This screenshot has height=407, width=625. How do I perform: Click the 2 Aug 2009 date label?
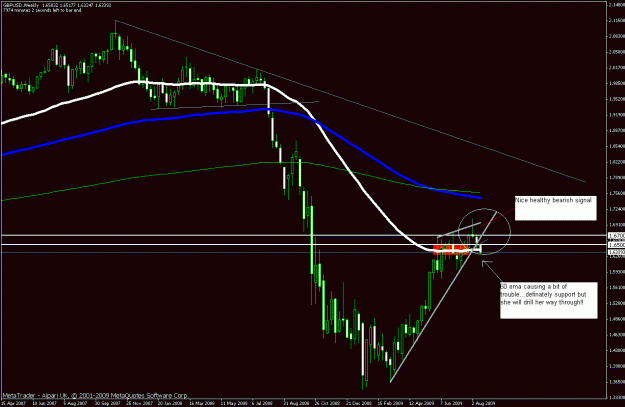tap(483, 403)
